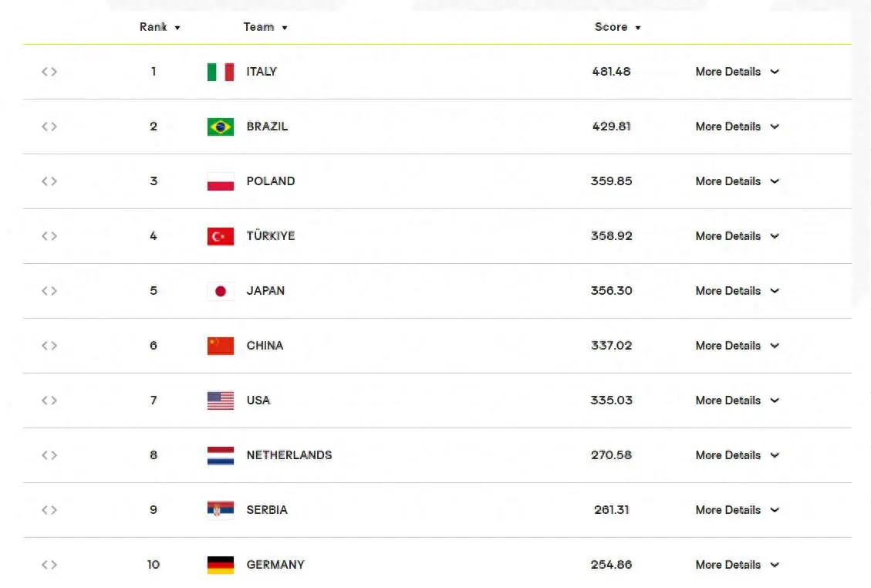Click rank-change arrows beside Italy row
This screenshot has width=871, height=588.
click(49, 72)
